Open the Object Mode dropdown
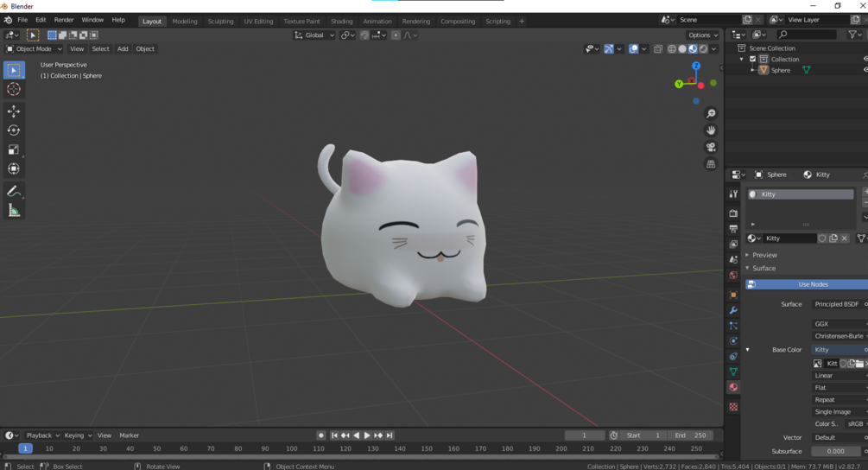This screenshot has height=470, width=868. point(34,48)
